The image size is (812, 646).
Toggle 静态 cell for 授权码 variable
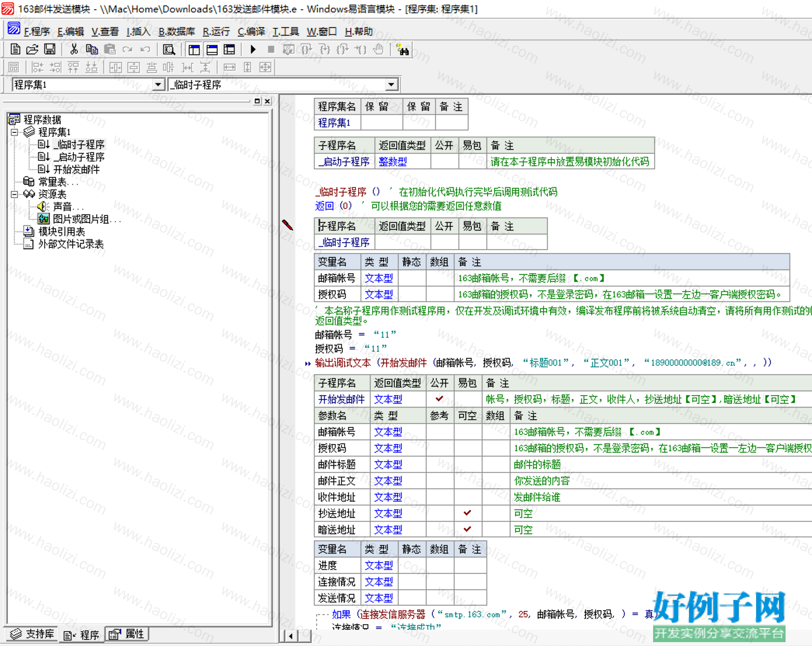(411, 294)
